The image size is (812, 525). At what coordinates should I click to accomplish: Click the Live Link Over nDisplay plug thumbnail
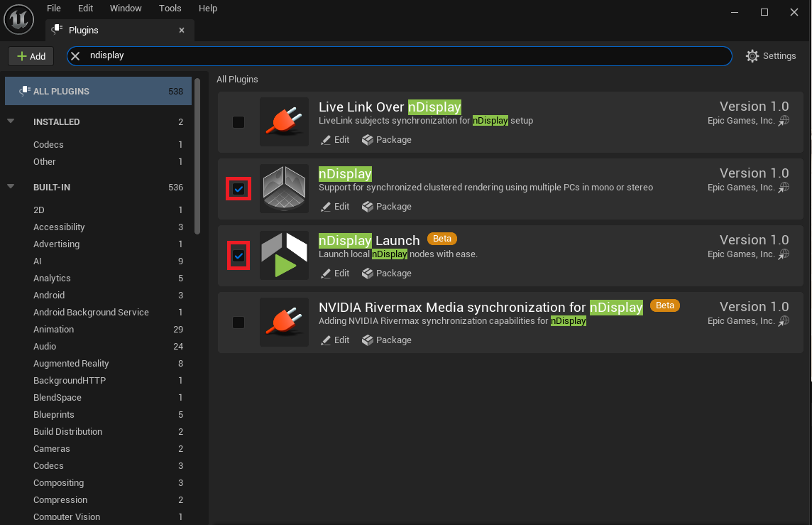click(x=284, y=121)
